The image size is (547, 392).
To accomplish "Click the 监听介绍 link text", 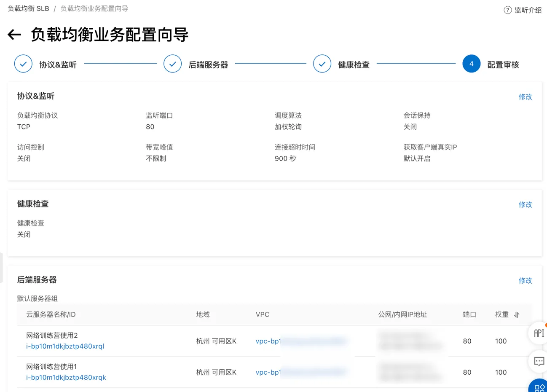I will [x=528, y=10].
